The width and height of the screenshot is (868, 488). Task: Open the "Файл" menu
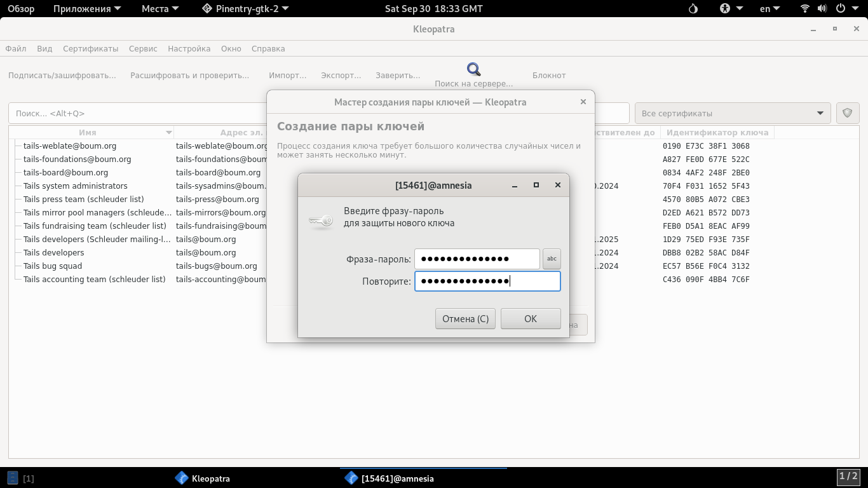pyautogui.click(x=16, y=48)
